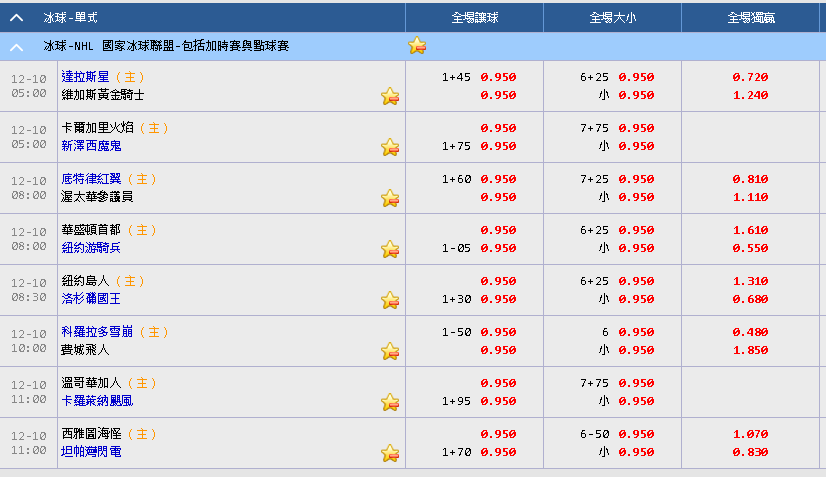
Task: Toggle favorite star for 溫哥華加人 match
Action: coord(390,403)
